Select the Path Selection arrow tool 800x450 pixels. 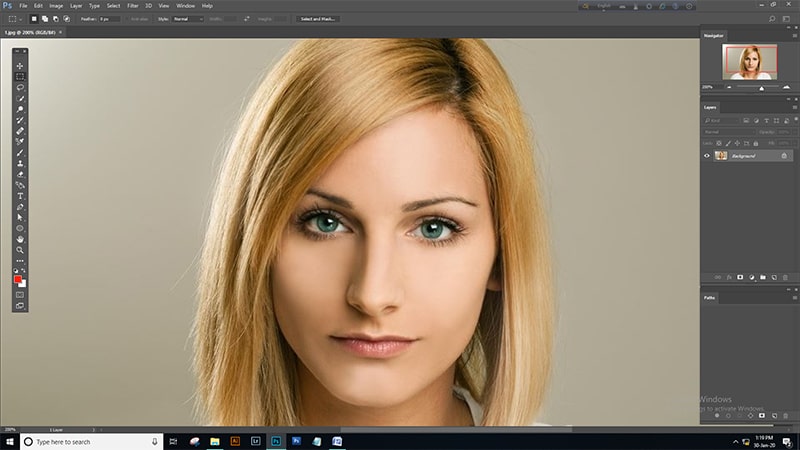click(20, 218)
